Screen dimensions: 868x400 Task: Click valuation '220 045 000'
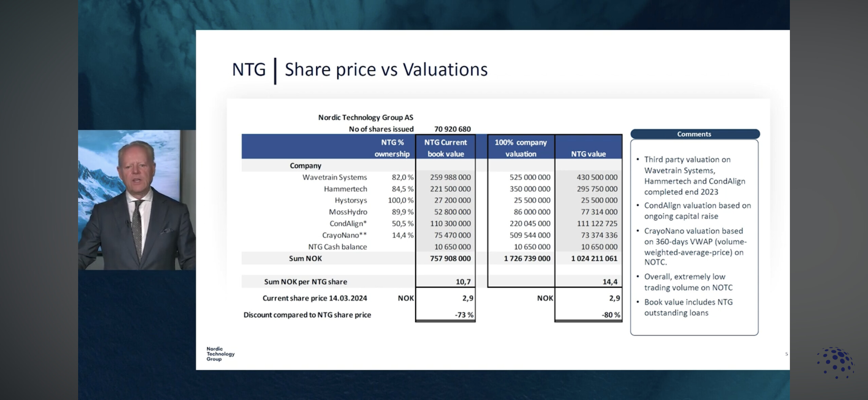point(530,224)
